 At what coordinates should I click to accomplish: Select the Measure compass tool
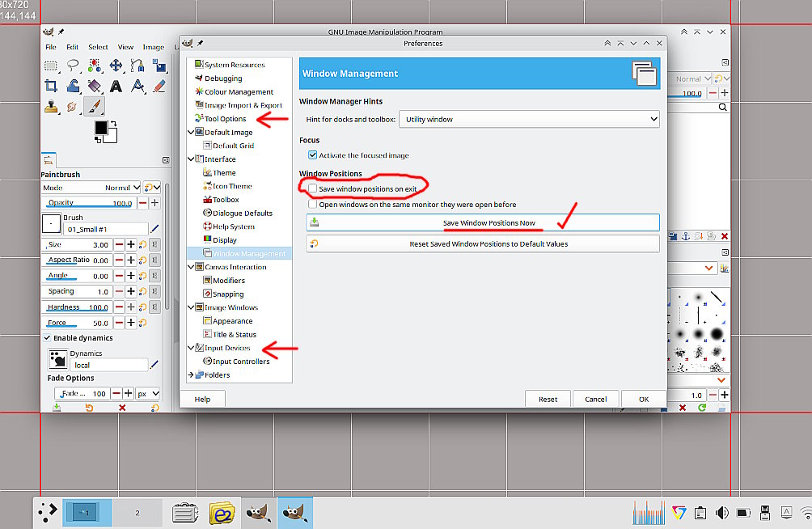pyautogui.click(x=137, y=86)
